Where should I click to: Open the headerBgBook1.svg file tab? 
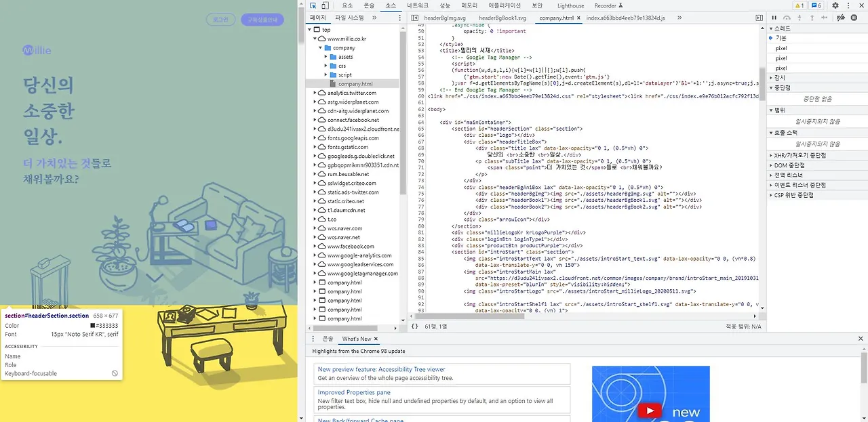coord(502,18)
